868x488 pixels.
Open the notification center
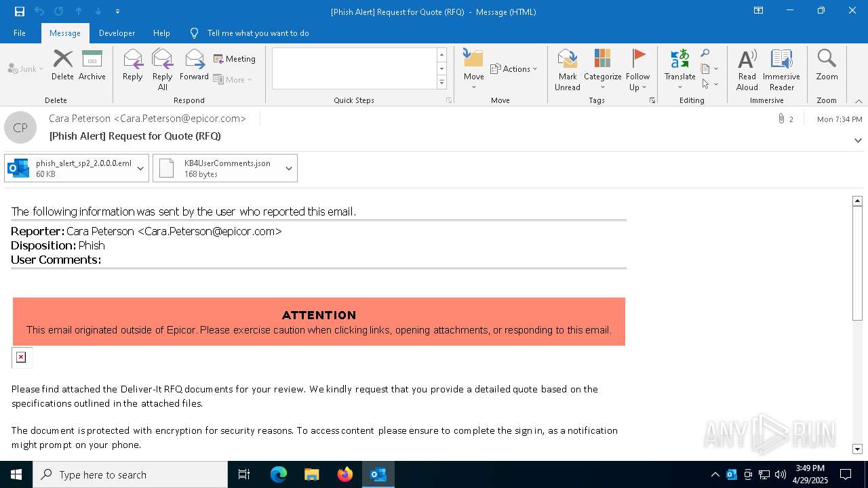click(846, 474)
